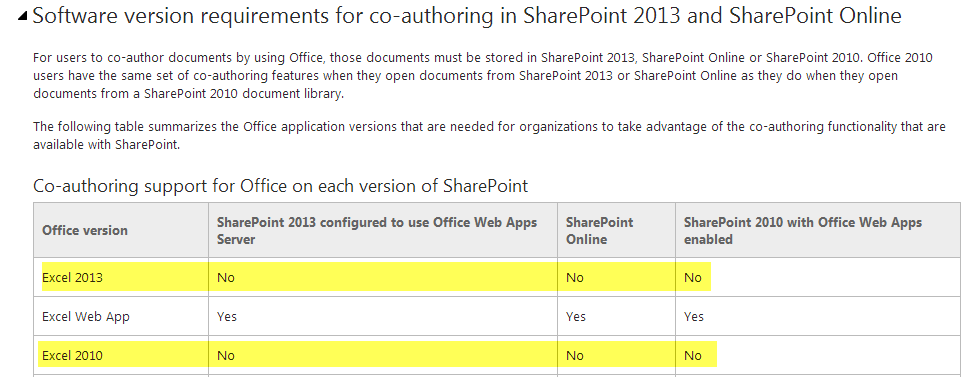Image resolution: width=966 pixels, height=377 pixels.
Task: Click the paragraph starting 'The following table summarizes'
Action: 489,136
